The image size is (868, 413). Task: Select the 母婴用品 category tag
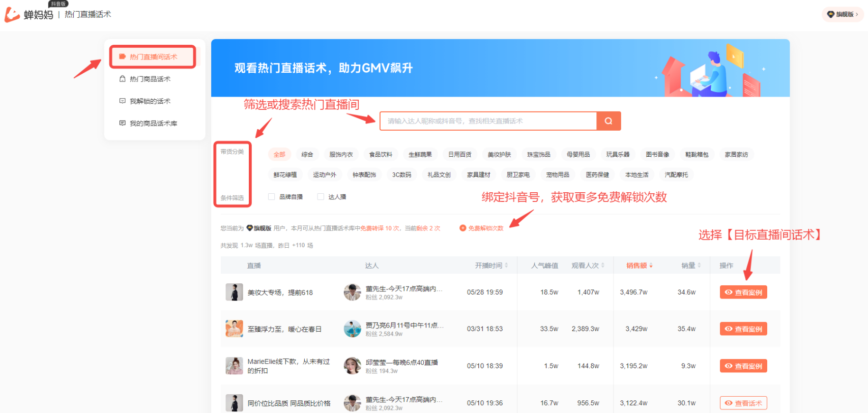tap(578, 154)
